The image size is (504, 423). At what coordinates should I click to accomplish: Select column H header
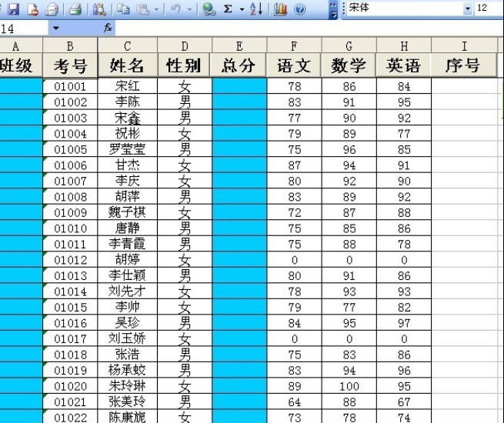click(x=404, y=46)
